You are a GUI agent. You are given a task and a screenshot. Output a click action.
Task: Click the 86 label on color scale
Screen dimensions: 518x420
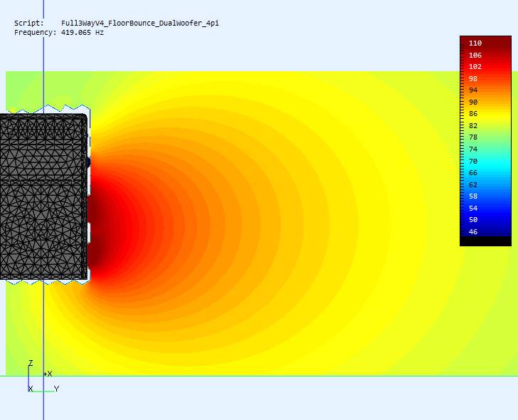click(x=473, y=114)
